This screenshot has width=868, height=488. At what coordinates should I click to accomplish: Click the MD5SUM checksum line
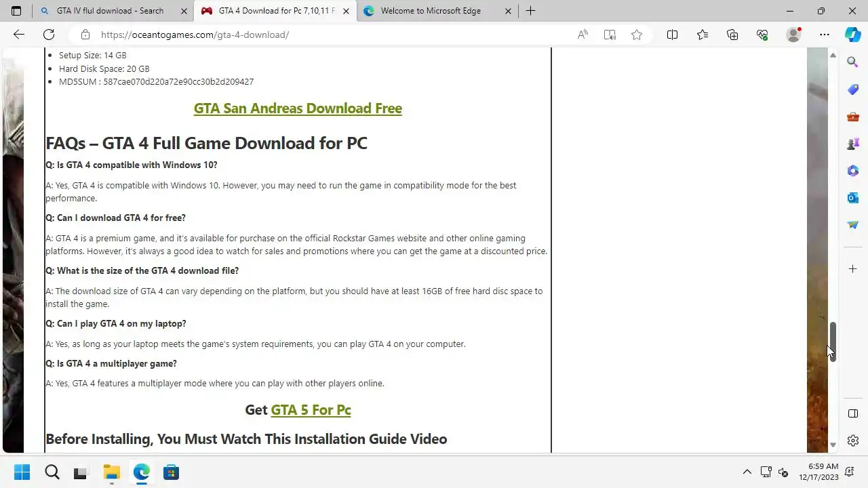coord(156,82)
